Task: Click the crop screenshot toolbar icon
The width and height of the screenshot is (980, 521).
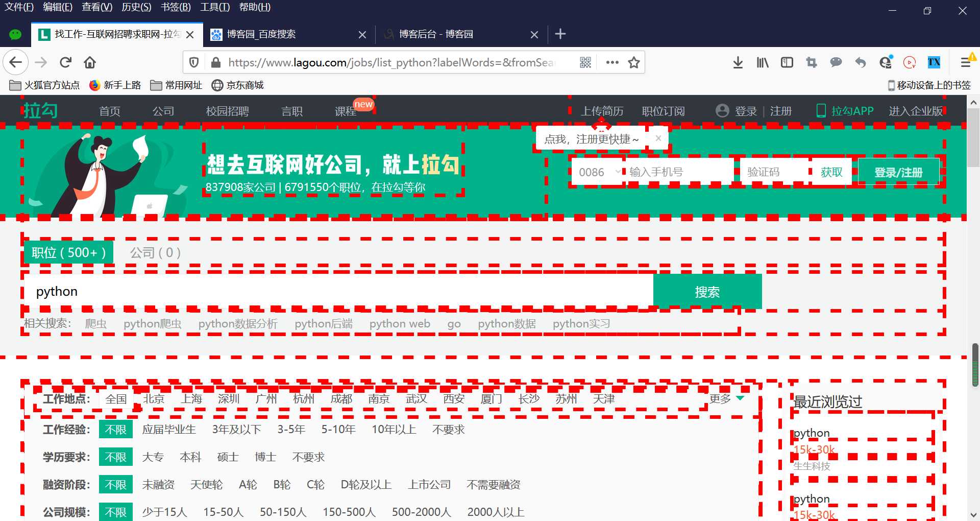Action: click(812, 62)
